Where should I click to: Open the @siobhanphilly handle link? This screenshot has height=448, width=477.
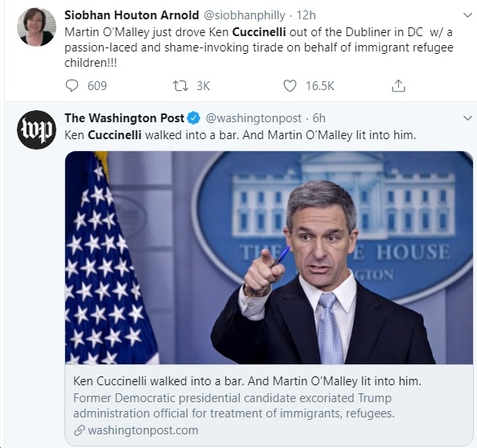(245, 15)
